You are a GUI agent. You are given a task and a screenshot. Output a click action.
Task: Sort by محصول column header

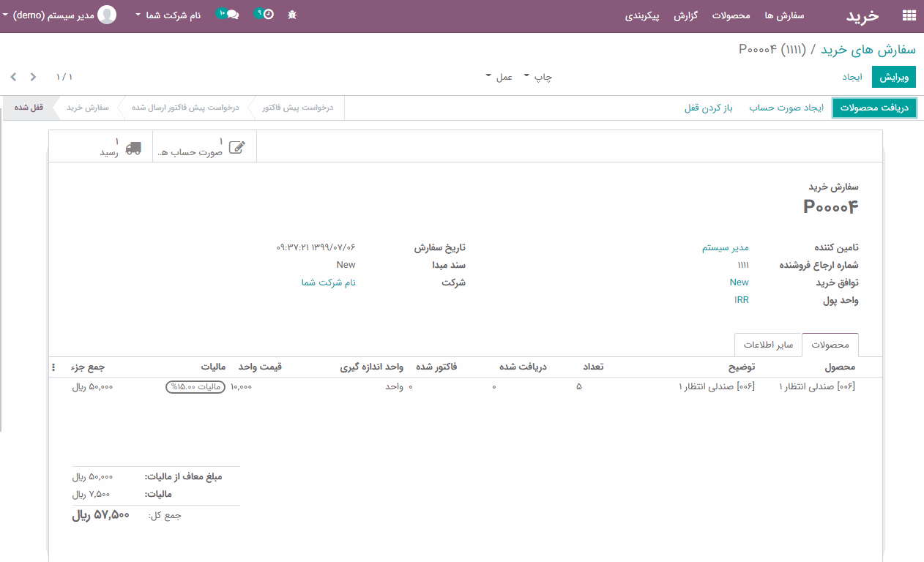840,367
